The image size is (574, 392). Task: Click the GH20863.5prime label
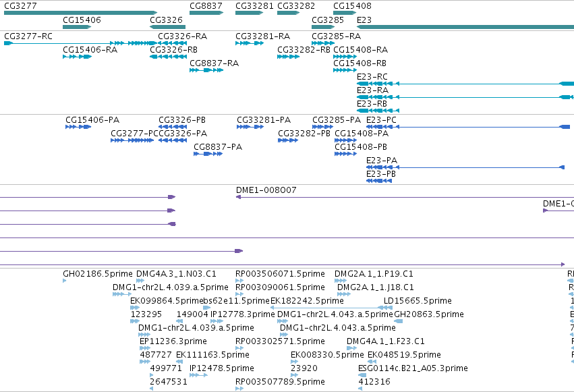(429, 314)
